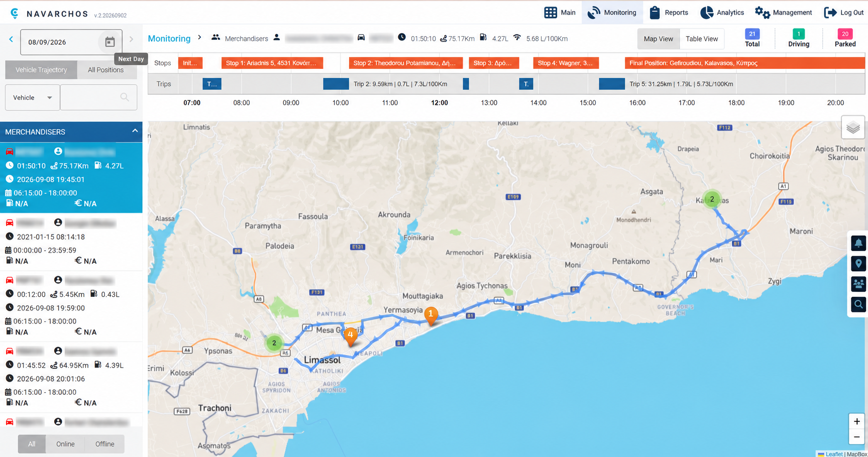Open the Analytics tab
Image resolution: width=868 pixels, height=457 pixels.
722,13
